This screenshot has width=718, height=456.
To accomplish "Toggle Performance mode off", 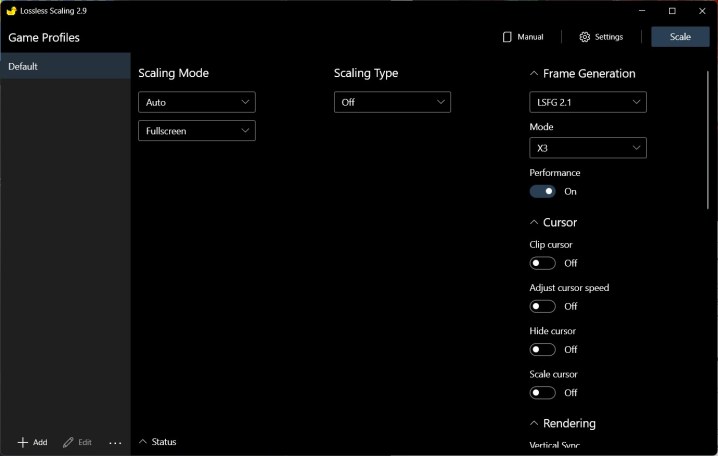I will (x=542, y=191).
